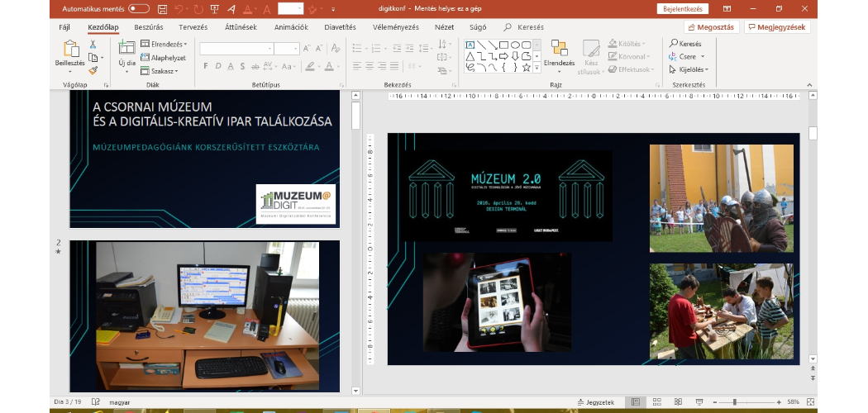Toggle the Automatikus mentés switch
The width and height of the screenshot is (868, 413).
(138, 9)
